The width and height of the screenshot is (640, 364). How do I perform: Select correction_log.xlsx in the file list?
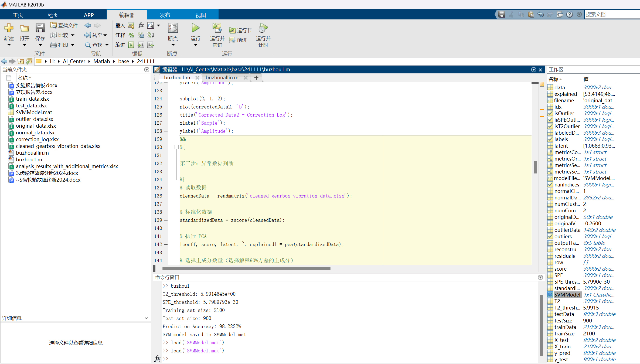click(37, 139)
